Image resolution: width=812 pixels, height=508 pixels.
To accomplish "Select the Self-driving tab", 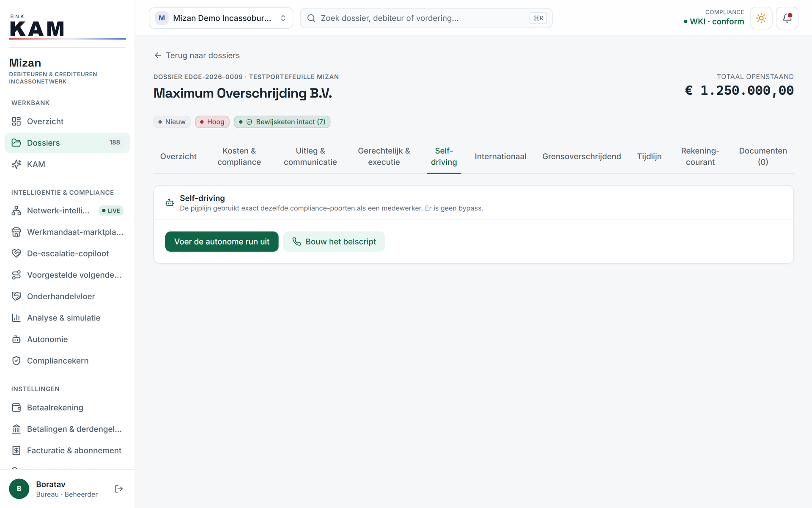I will tap(444, 157).
